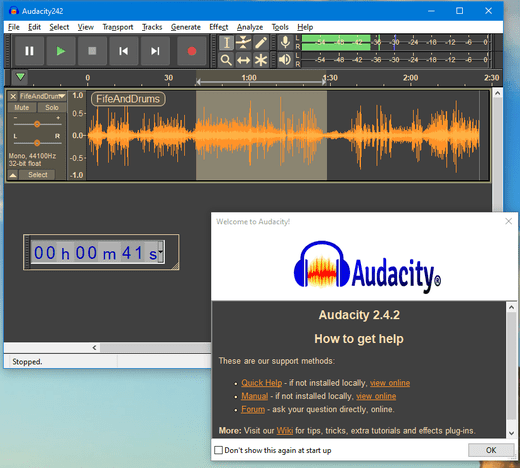Click the 'Stopped.' status bar text
Screen dimensions: 520x468
pyautogui.click(x=27, y=362)
